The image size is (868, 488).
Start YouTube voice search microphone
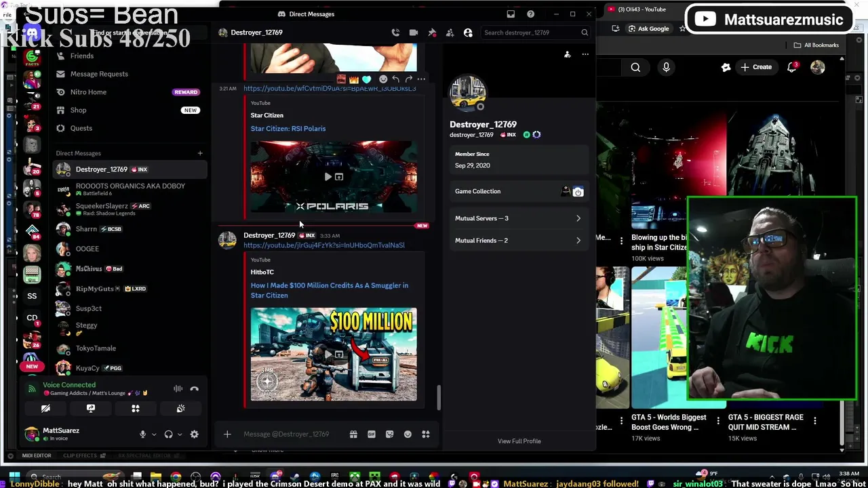point(666,67)
